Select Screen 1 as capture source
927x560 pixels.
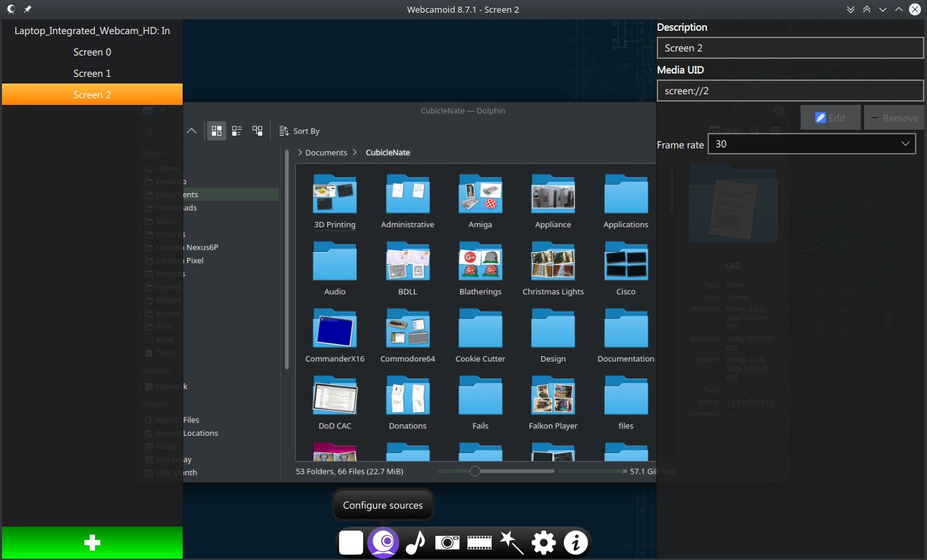(92, 73)
